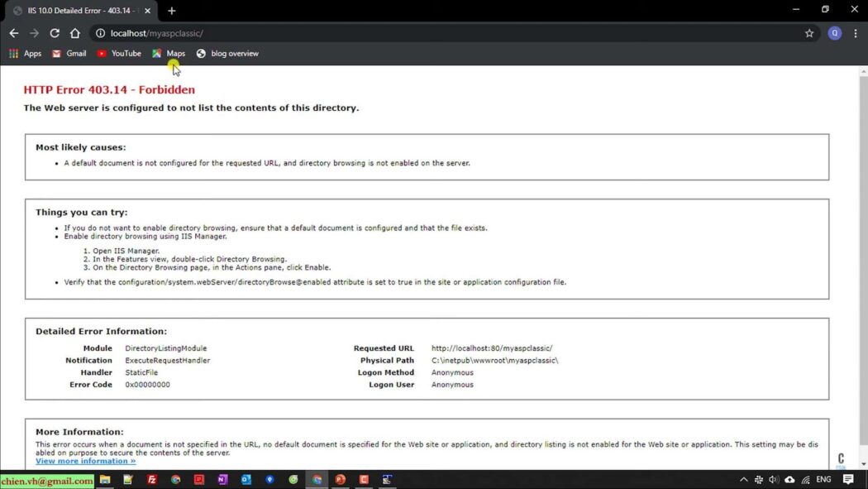
Task: Open the cloud upload tray icon
Action: pyautogui.click(x=790, y=480)
